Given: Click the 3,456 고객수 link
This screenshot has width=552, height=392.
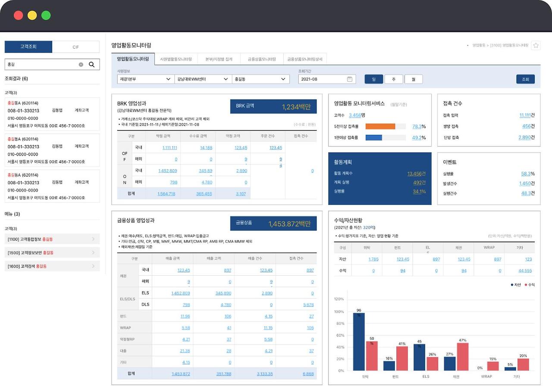Looking at the screenshot, I should point(355,115).
